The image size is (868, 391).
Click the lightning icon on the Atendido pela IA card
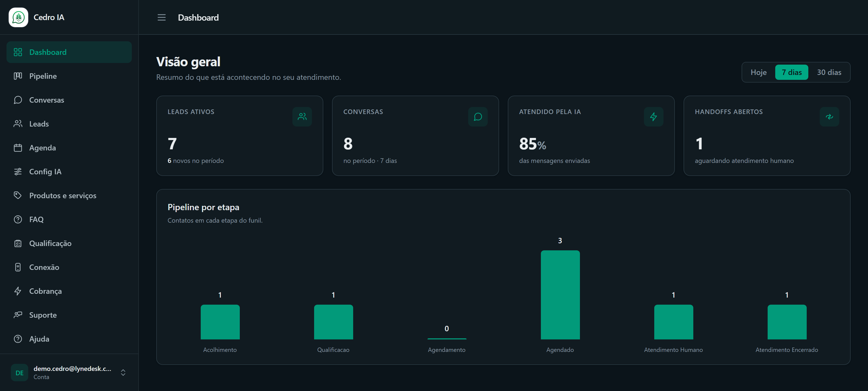pyautogui.click(x=653, y=117)
